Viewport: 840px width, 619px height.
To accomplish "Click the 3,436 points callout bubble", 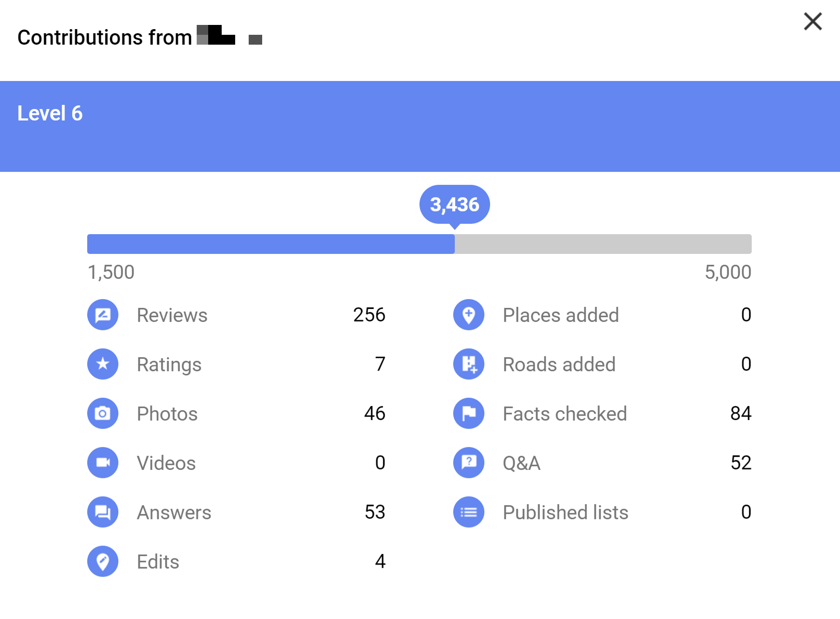I will coord(455,205).
